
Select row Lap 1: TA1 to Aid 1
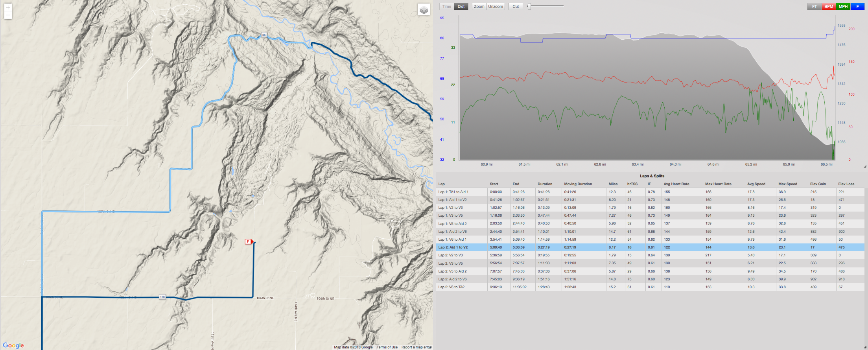tap(650, 192)
